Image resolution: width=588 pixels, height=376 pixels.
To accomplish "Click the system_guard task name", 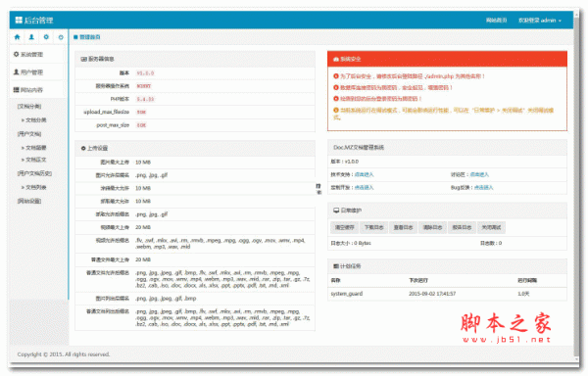I will pos(347,294).
